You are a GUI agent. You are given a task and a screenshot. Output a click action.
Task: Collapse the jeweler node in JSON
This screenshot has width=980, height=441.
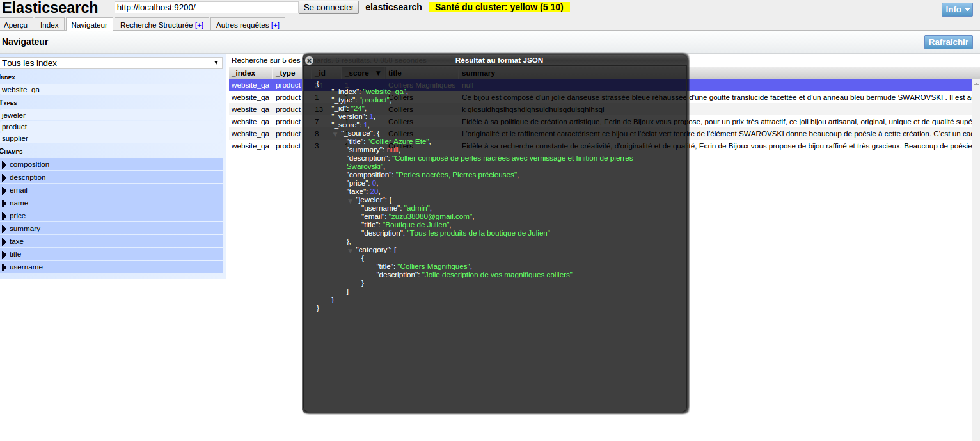tap(350, 200)
